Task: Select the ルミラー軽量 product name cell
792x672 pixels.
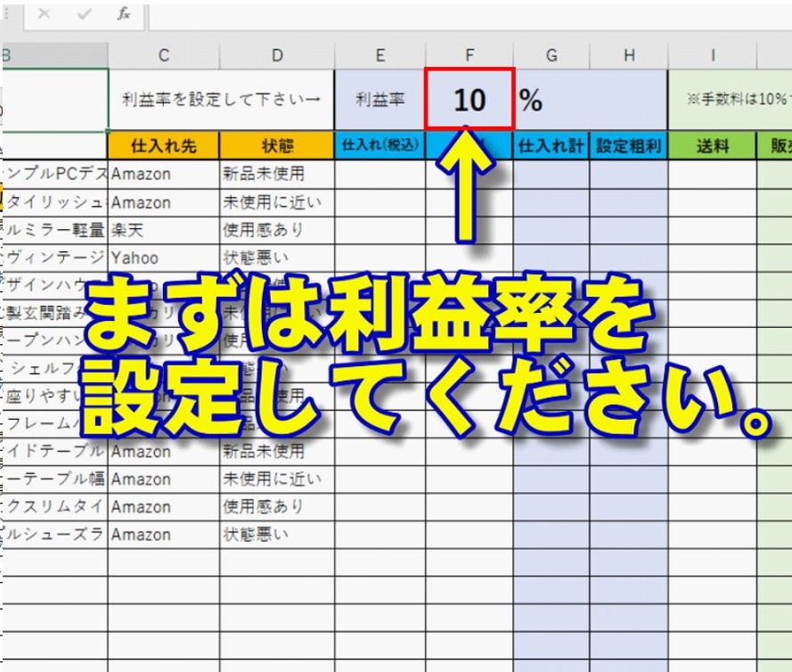Action: pyautogui.click(x=54, y=231)
